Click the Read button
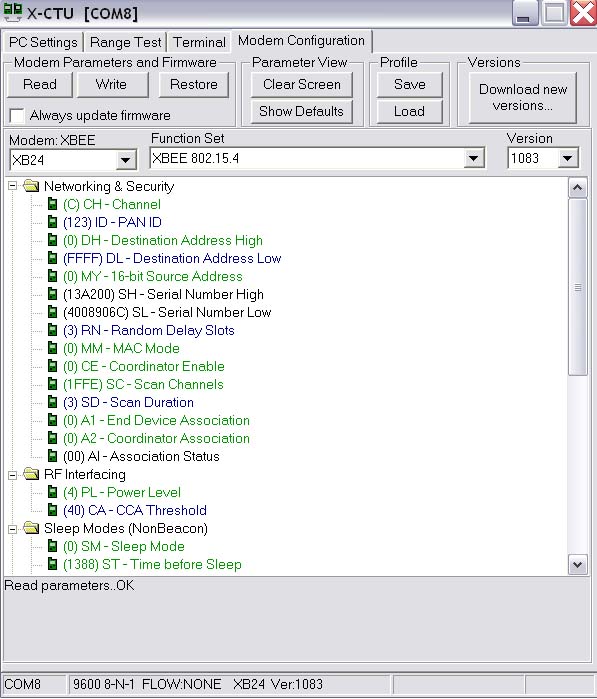The image size is (597, 699). tap(40, 84)
